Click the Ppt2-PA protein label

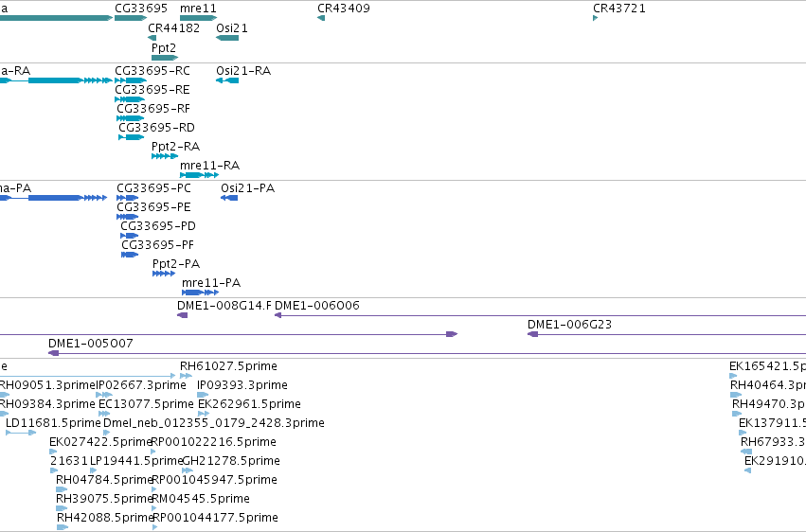click(176, 264)
